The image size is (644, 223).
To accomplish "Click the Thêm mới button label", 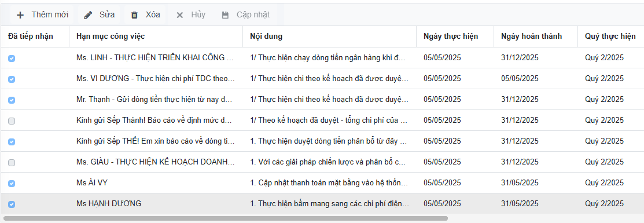I will point(50,15).
